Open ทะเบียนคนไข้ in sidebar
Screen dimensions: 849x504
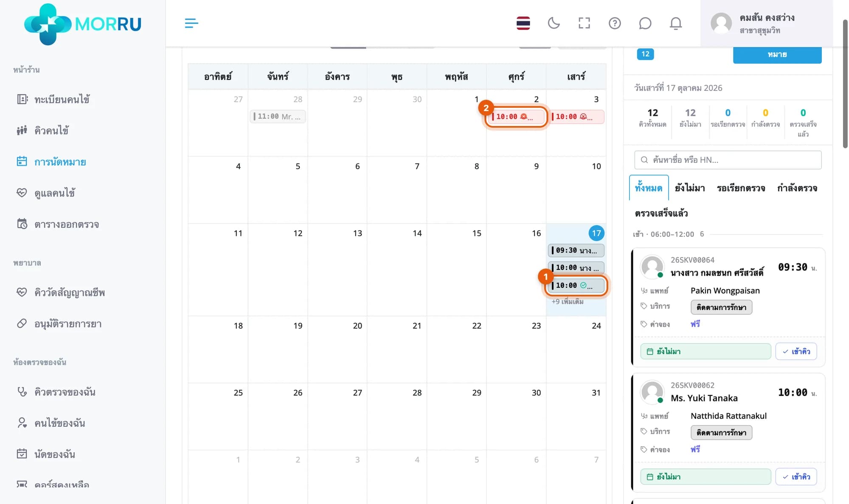pos(53,99)
